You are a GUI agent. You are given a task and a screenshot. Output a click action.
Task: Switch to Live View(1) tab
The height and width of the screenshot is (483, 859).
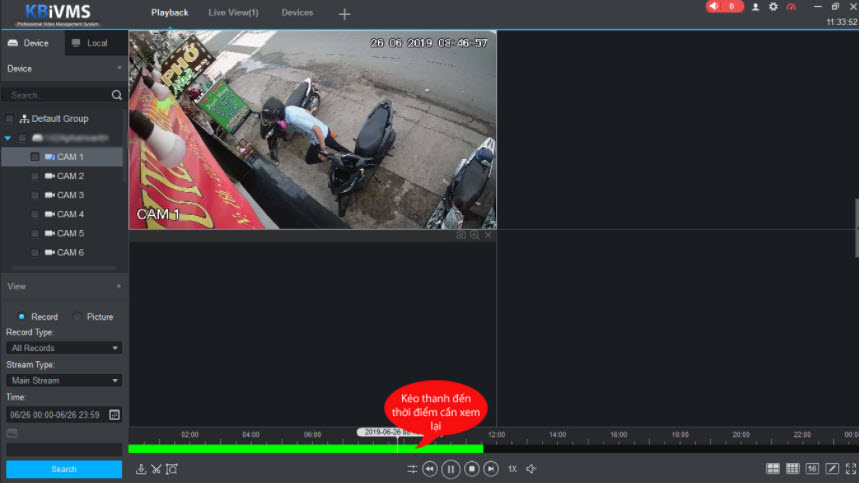click(233, 13)
